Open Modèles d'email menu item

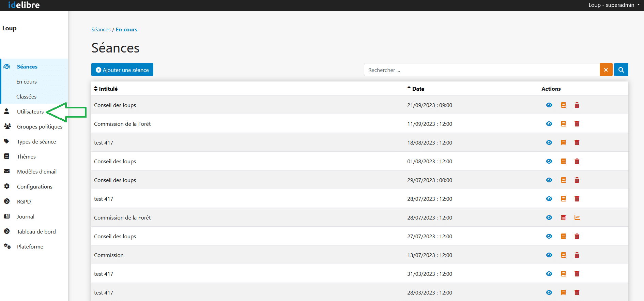(x=37, y=171)
